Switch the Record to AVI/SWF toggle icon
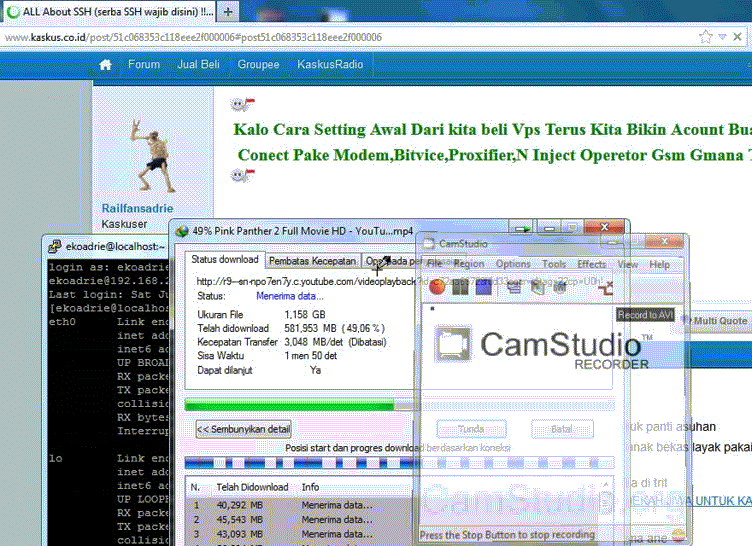Screen dimensions: 752x546 point(606,287)
